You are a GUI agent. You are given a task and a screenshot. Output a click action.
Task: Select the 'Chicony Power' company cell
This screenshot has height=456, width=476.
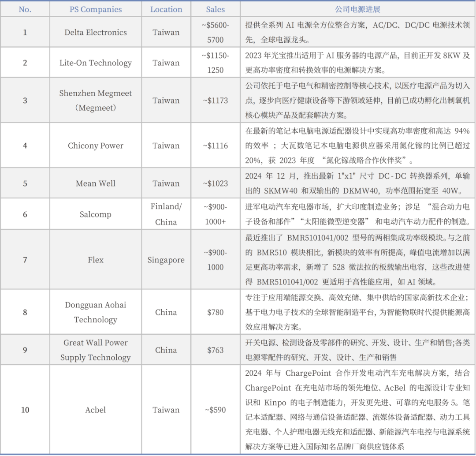(x=96, y=146)
